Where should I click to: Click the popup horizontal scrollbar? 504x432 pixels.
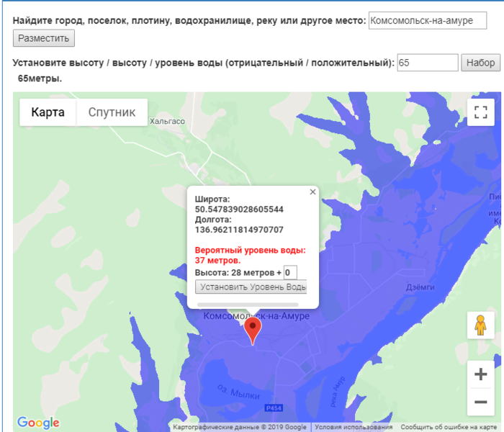coord(248,305)
